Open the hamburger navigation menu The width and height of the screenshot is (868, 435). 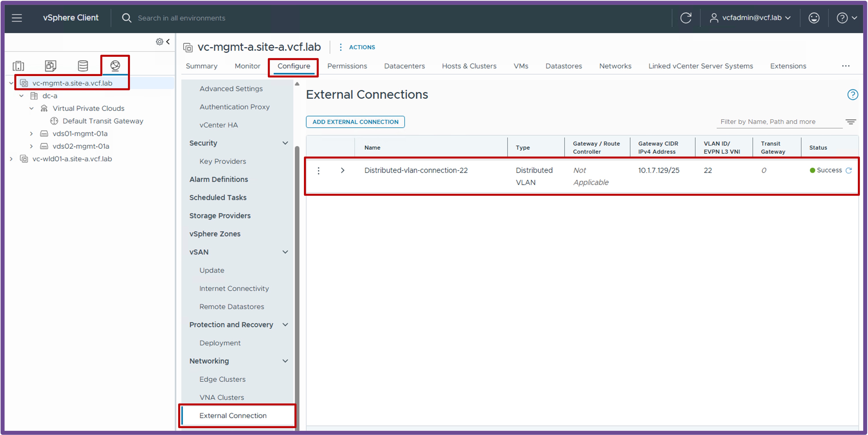pos(17,18)
